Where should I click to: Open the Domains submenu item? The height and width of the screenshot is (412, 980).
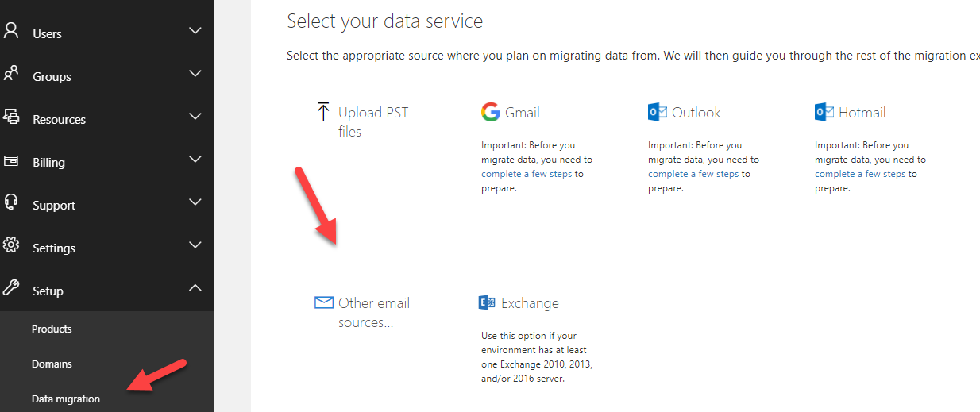point(52,364)
